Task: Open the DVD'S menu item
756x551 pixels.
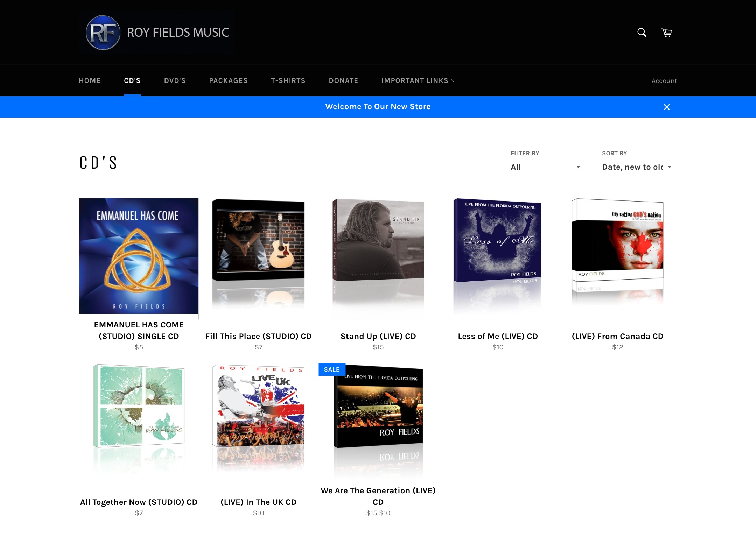Action: 175,80
